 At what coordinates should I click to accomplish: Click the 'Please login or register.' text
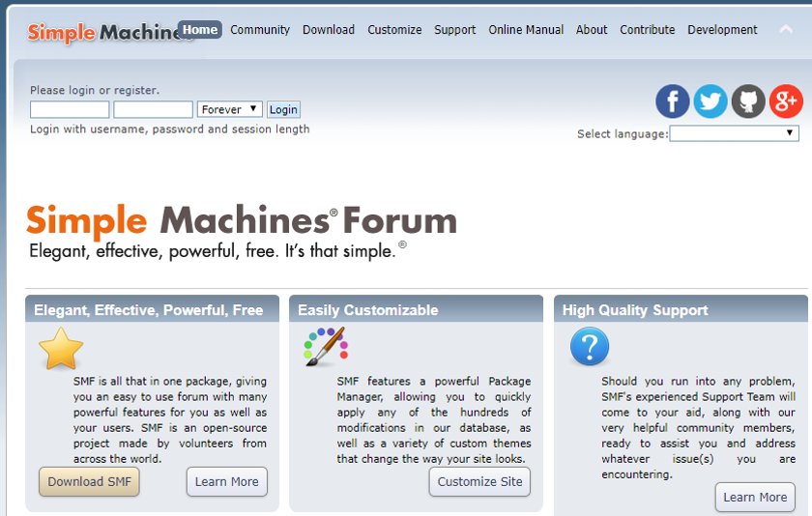coord(95,90)
